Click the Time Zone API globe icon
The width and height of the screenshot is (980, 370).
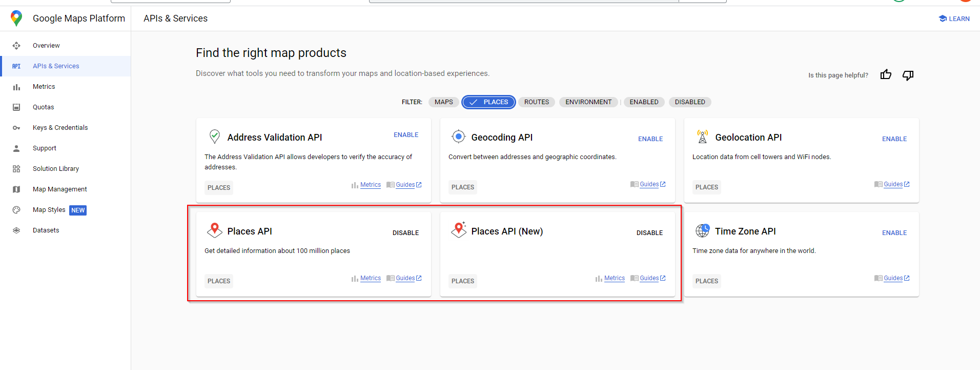[x=703, y=230]
